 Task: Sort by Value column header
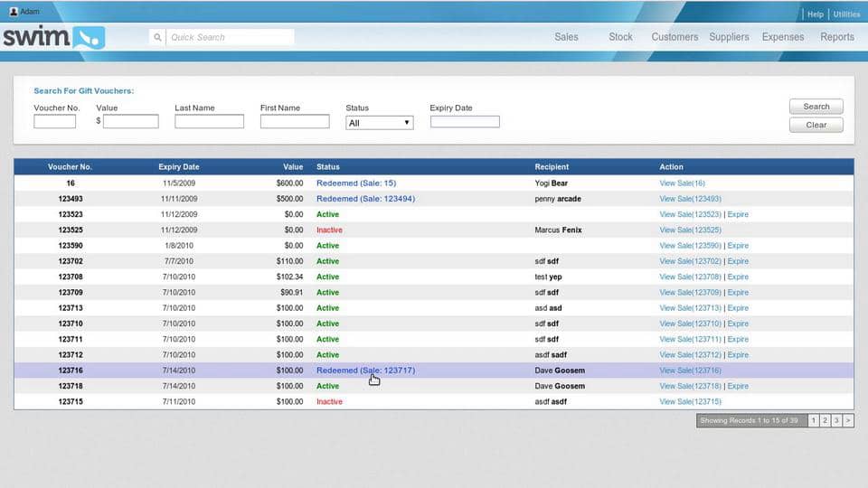pos(293,166)
